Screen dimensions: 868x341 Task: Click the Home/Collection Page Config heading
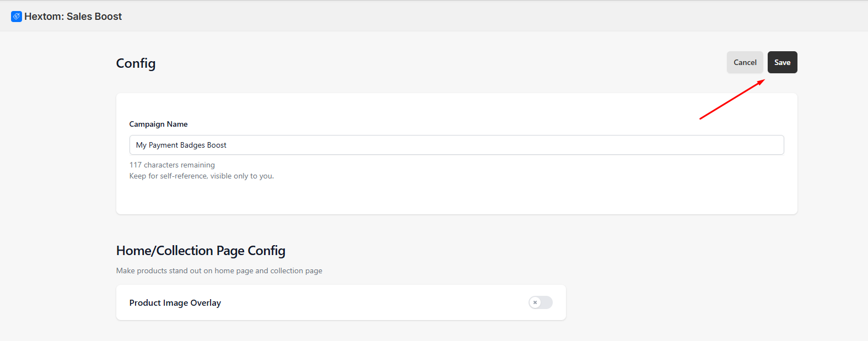201,251
